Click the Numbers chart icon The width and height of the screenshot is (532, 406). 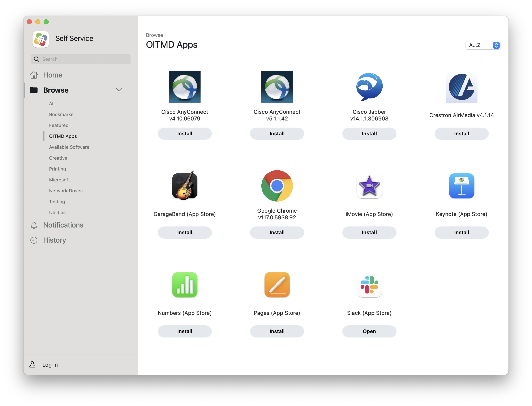click(185, 284)
